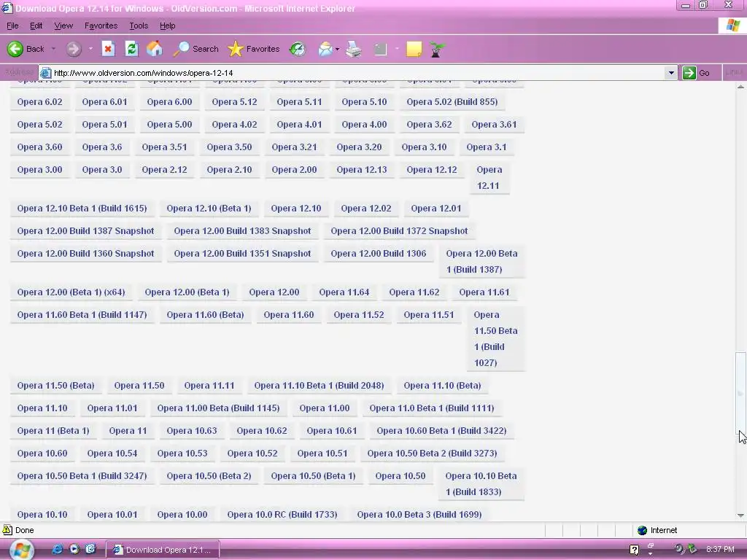Open the Opera 2.00 link

(294, 169)
